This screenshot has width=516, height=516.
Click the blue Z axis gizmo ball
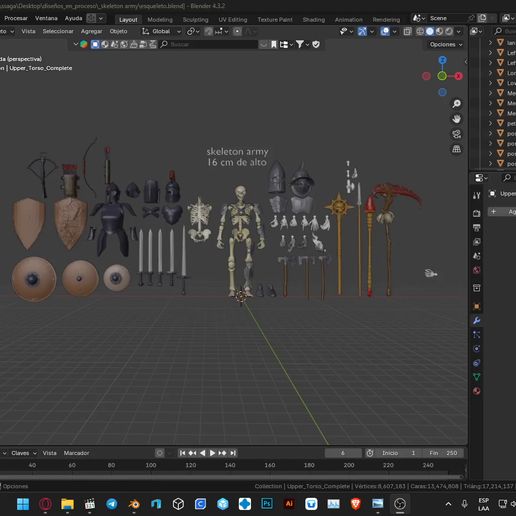442,60
